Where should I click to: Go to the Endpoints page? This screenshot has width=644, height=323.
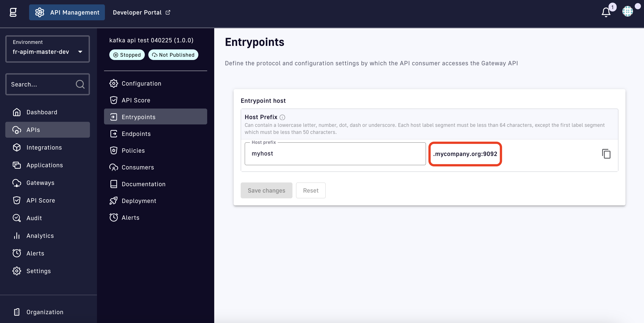(x=136, y=134)
